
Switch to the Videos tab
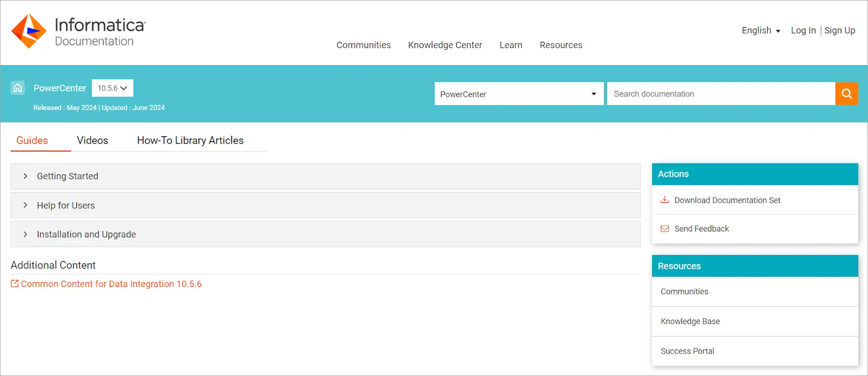coord(93,140)
